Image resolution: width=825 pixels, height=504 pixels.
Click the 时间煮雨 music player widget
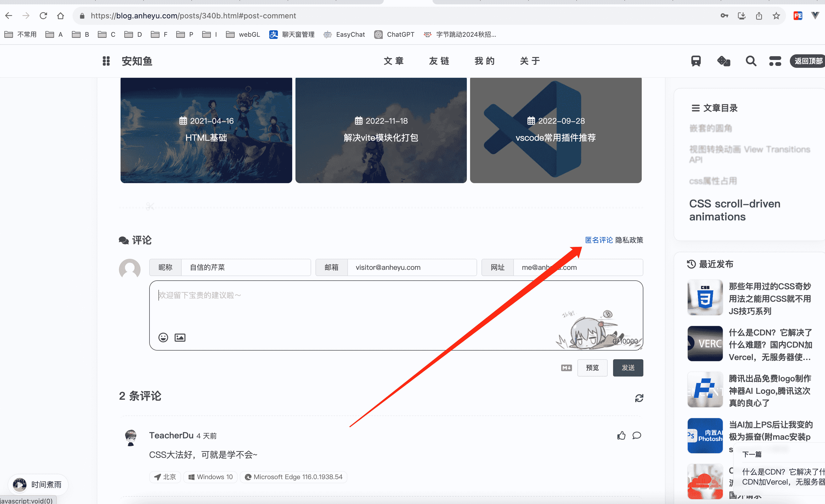tap(38, 484)
